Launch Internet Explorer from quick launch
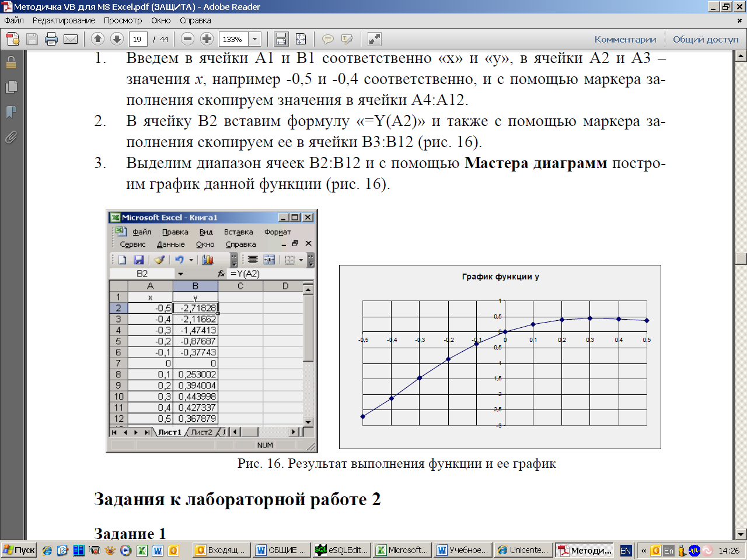This screenshot has width=747, height=560. click(47, 550)
